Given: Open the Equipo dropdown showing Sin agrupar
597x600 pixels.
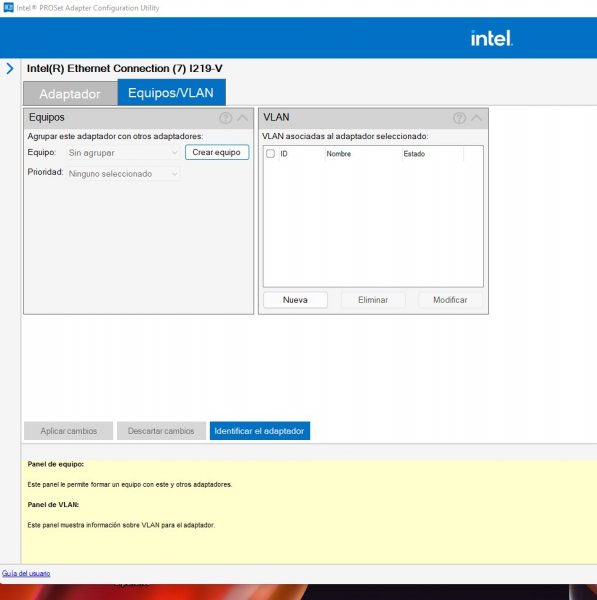Looking at the screenshot, I should click(123, 153).
